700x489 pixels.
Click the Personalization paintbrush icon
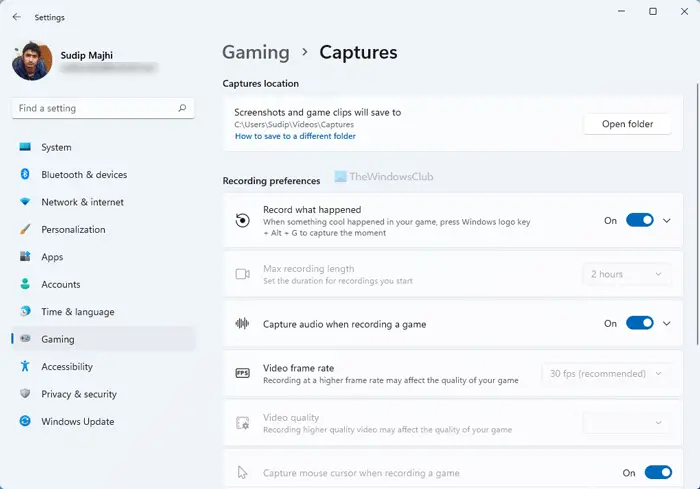25,229
